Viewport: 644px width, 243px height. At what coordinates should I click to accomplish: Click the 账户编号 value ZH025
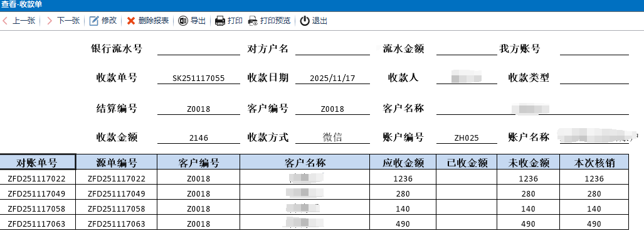[x=467, y=138]
